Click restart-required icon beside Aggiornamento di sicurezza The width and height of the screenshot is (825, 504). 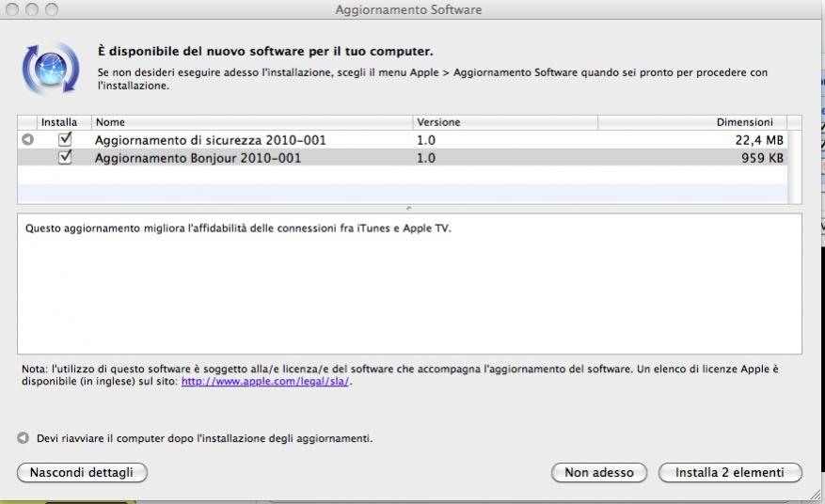point(28,139)
